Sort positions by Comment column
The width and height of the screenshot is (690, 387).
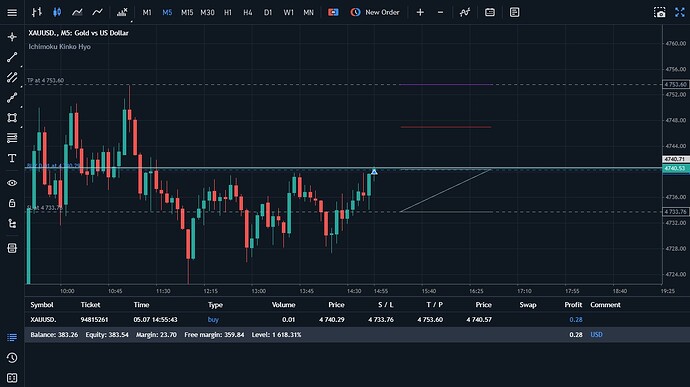(x=605, y=305)
